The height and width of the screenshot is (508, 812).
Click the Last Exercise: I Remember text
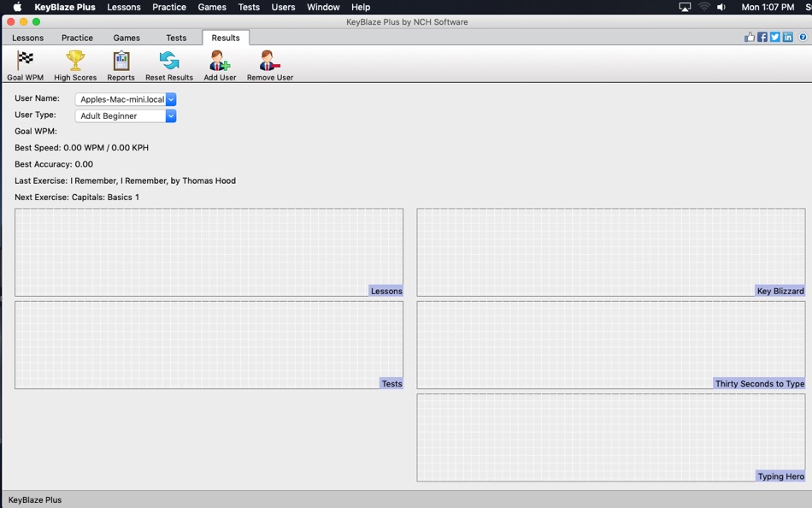[x=126, y=181]
